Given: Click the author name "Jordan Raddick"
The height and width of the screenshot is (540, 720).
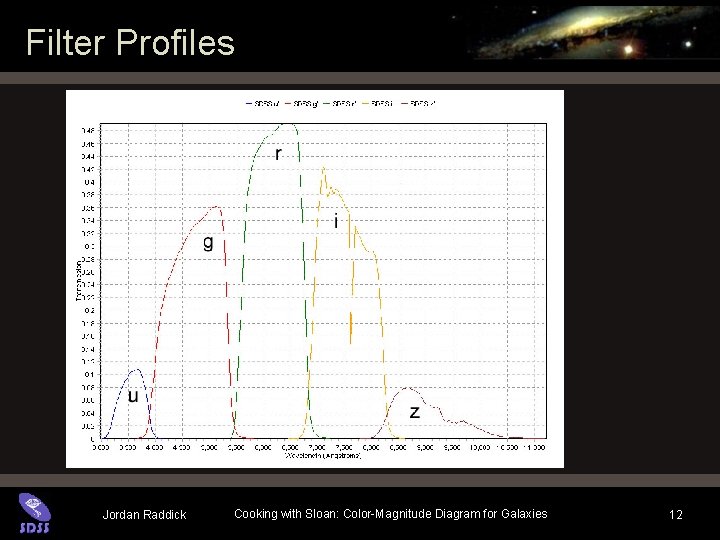Looking at the screenshot, I should (144, 515).
